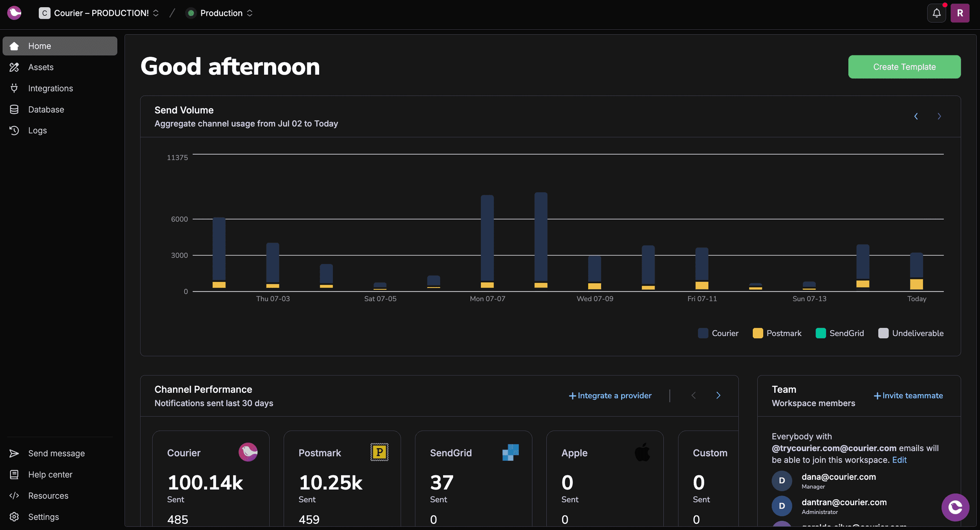Open the notifications bell

[x=936, y=13]
